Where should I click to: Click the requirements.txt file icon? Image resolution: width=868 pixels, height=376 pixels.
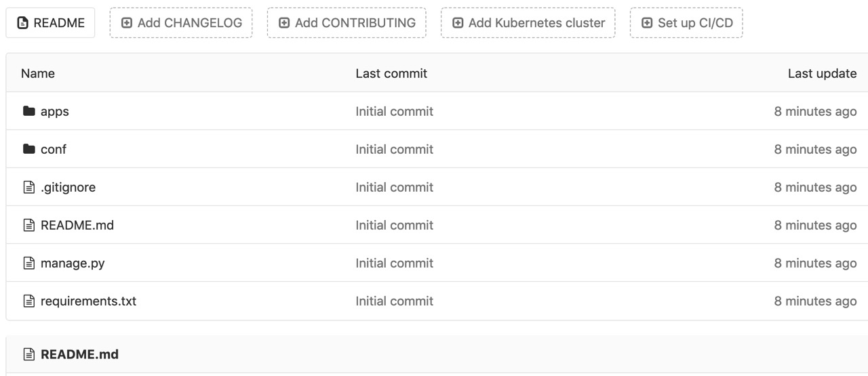[x=28, y=301]
